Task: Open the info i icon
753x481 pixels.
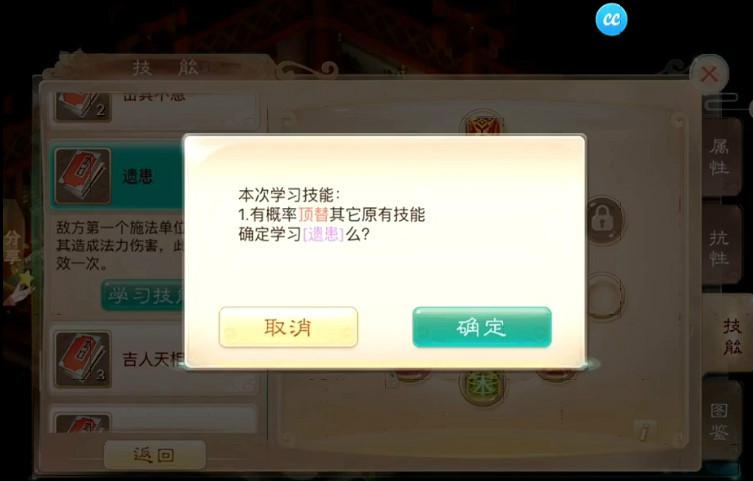Action: coord(644,430)
